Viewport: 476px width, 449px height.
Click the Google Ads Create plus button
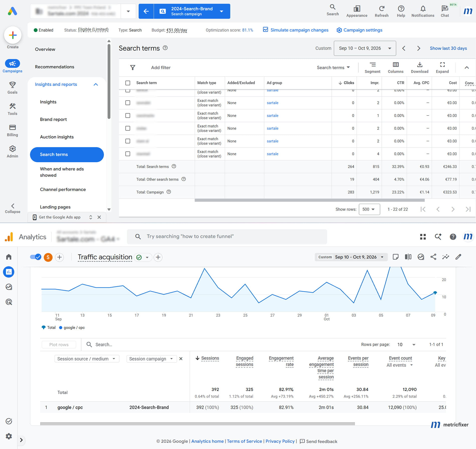[x=13, y=35]
